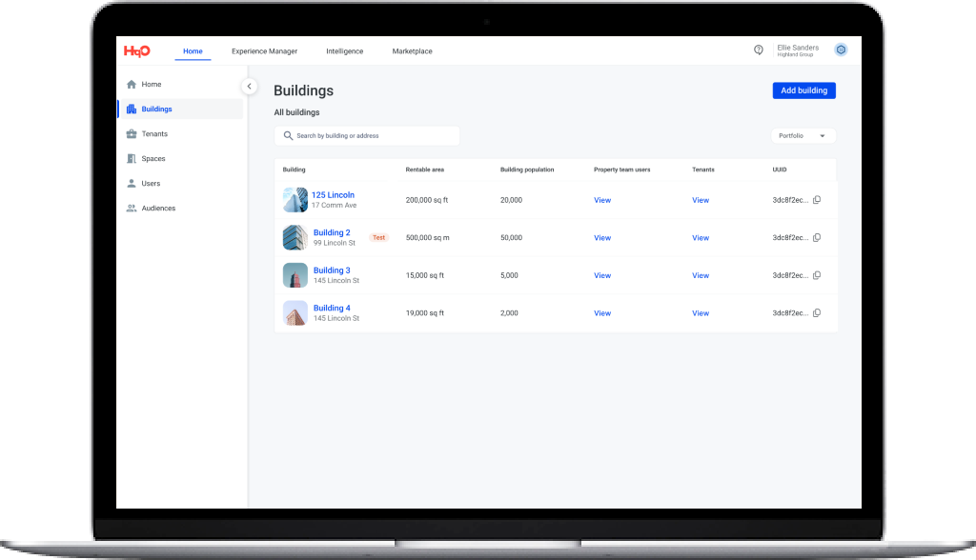
Task: Switch to the Experience Manager tab
Action: pyautogui.click(x=264, y=51)
